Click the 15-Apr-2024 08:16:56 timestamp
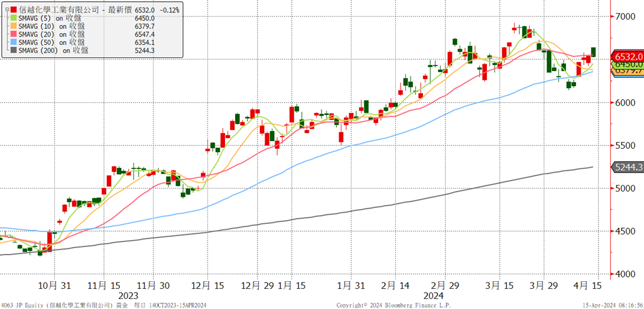644x309 pixels. click(x=613, y=305)
